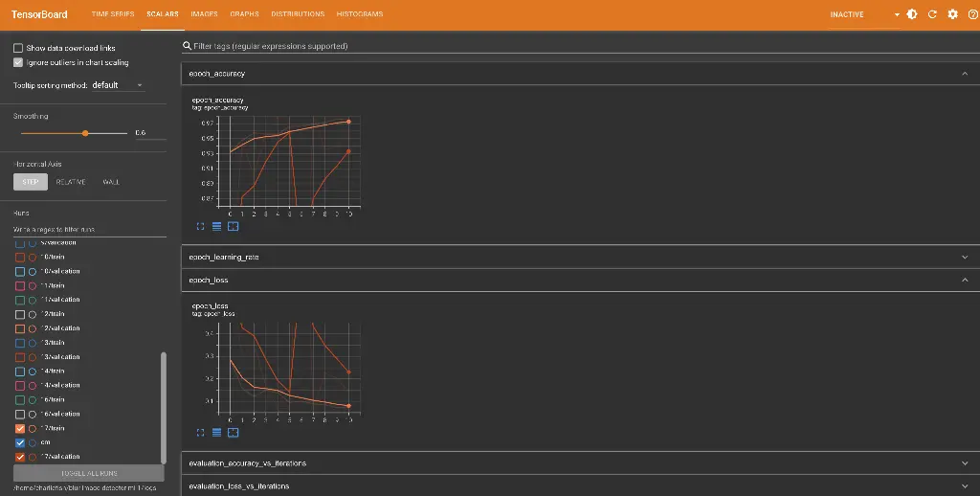Click the reload data refresh icon
980x496 pixels.
click(932, 14)
